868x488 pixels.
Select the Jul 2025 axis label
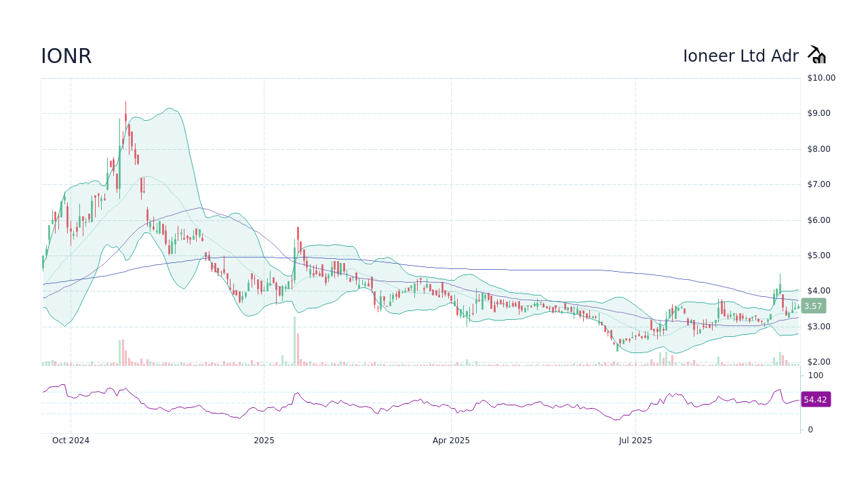tap(635, 440)
